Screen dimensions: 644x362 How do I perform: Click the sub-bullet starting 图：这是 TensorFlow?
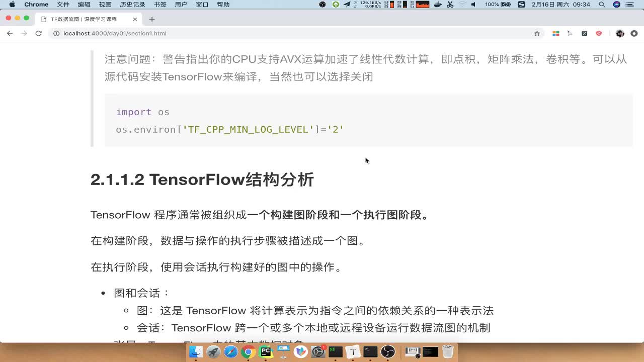315,311
